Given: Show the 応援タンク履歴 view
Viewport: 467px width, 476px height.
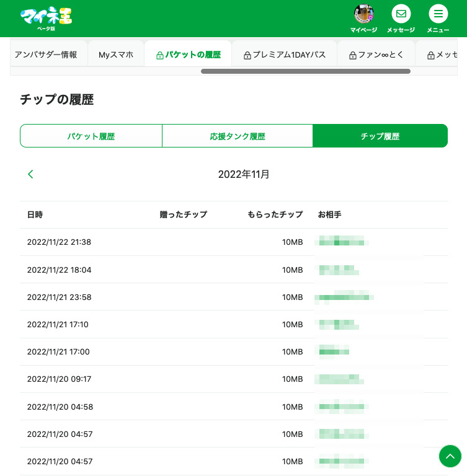Looking at the screenshot, I should (x=238, y=136).
